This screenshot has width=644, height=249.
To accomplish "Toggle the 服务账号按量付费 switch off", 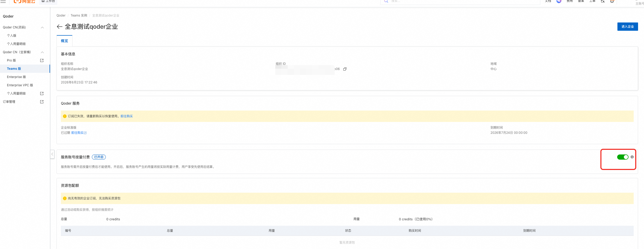I will (623, 157).
